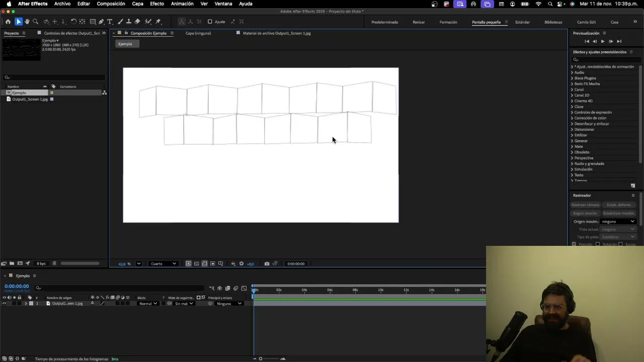The width and height of the screenshot is (644, 362).
Task: Open the Animación menu
Action: pyautogui.click(x=182, y=4)
